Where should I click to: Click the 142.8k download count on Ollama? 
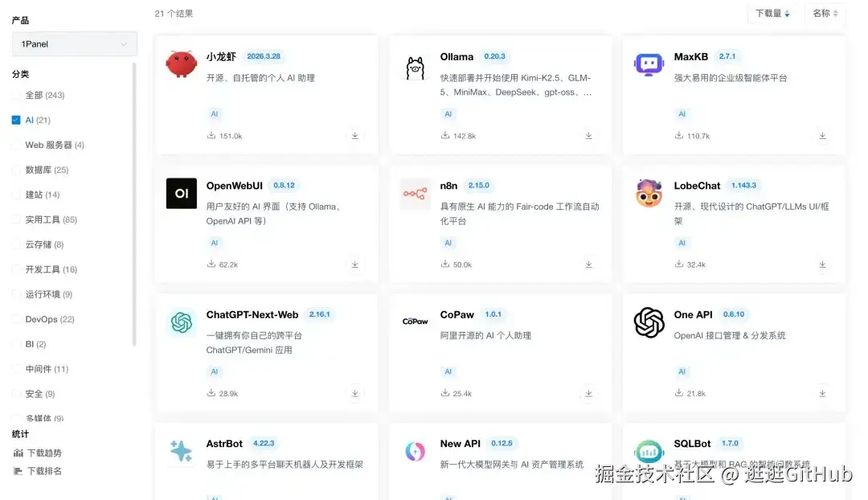tap(465, 136)
